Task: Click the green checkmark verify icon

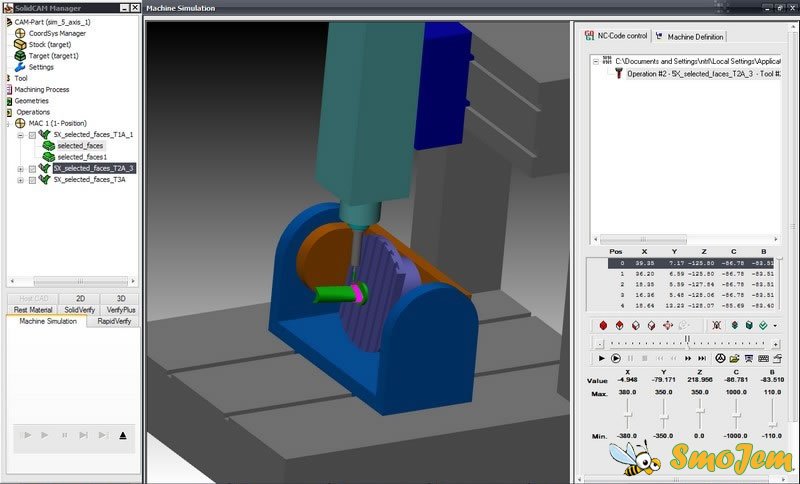Action: pos(763,325)
